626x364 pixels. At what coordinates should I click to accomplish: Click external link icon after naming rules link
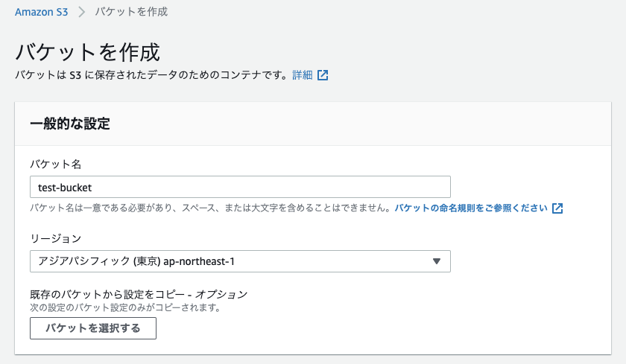click(x=557, y=208)
